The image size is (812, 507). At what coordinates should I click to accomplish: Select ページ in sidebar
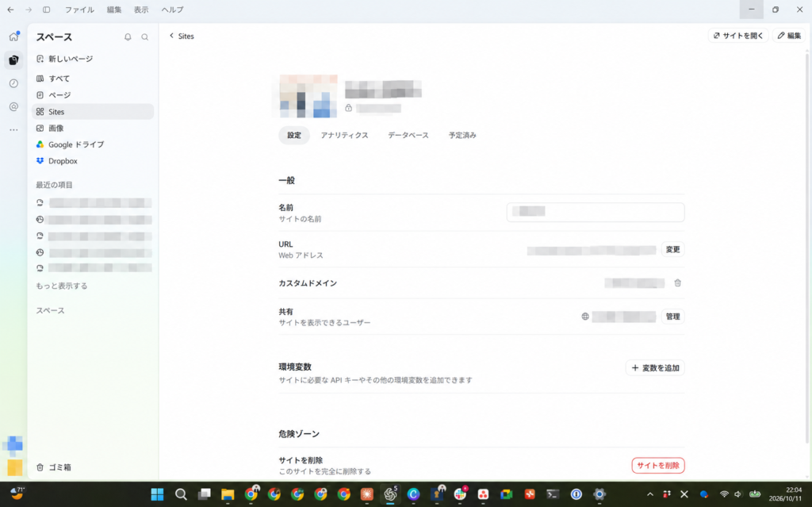pyautogui.click(x=93, y=95)
